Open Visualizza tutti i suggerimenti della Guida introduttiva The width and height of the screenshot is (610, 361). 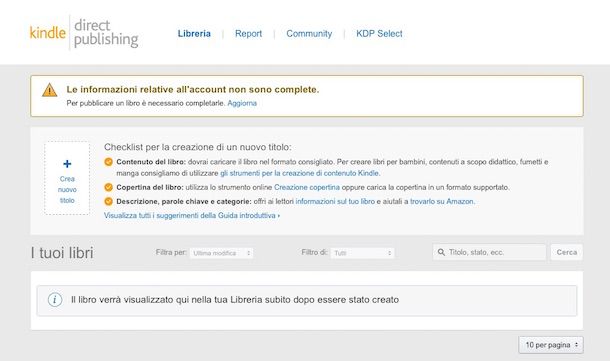click(x=192, y=216)
